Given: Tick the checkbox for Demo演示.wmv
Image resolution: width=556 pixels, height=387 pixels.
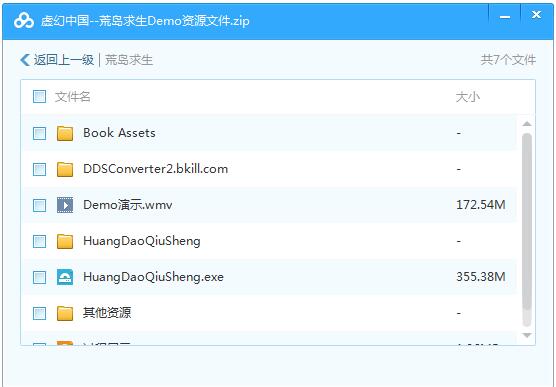Looking at the screenshot, I should (x=39, y=205).
